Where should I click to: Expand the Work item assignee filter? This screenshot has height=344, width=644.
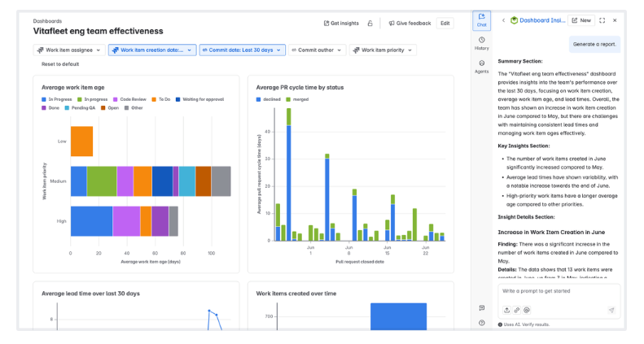click(69, 50)
